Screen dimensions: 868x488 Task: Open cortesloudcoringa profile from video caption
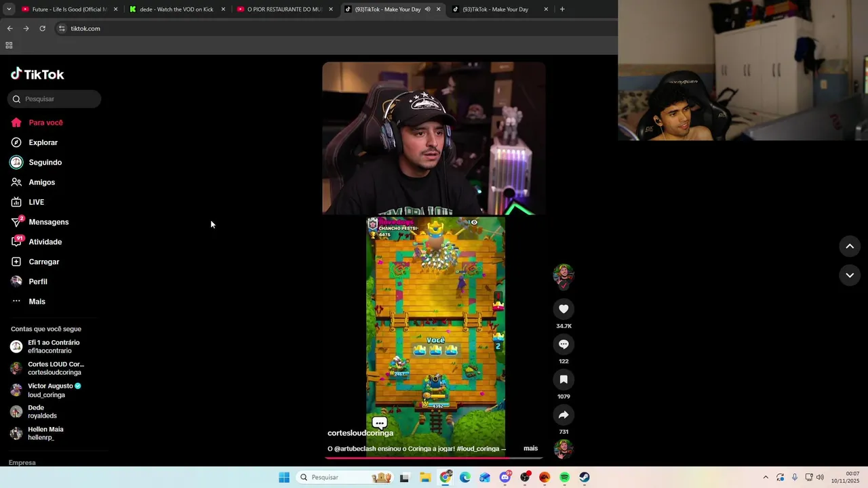click(x=360, y=433)
